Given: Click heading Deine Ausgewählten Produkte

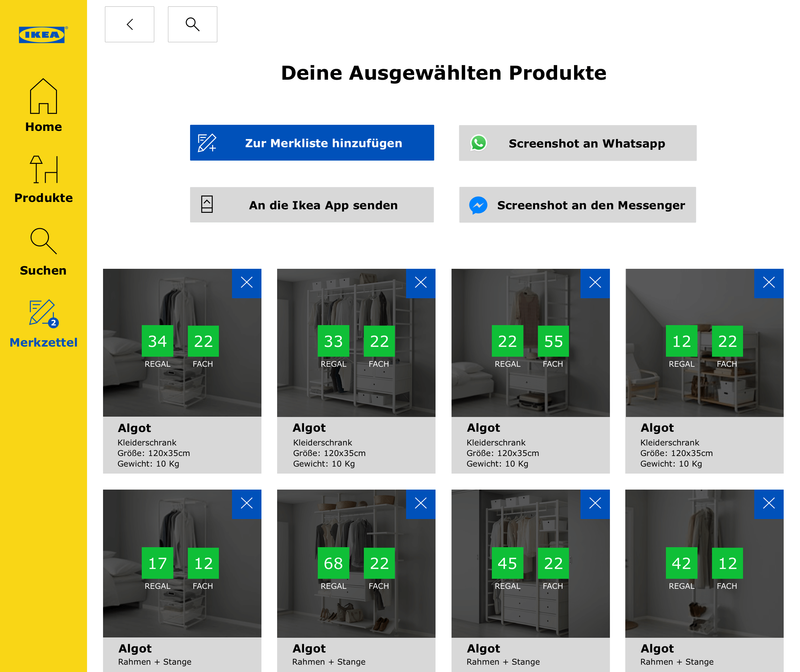Looking at the screenshot, I should 444,73.
